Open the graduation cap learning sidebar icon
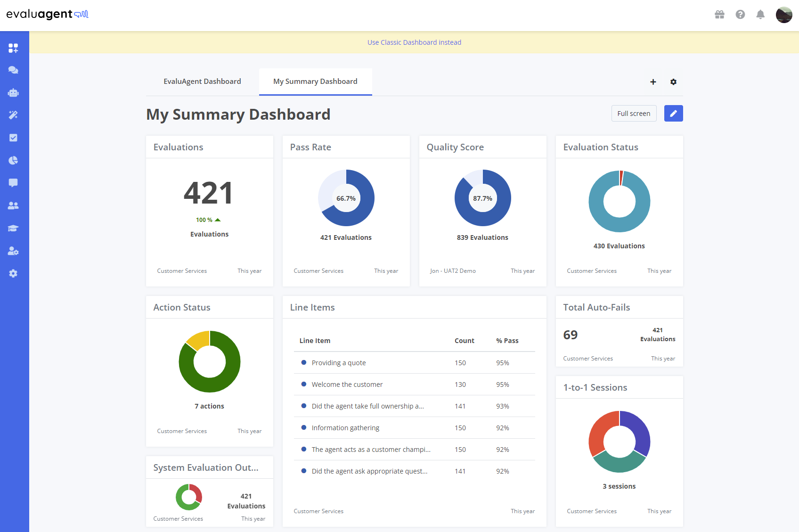799x532 pixels. 13,228
